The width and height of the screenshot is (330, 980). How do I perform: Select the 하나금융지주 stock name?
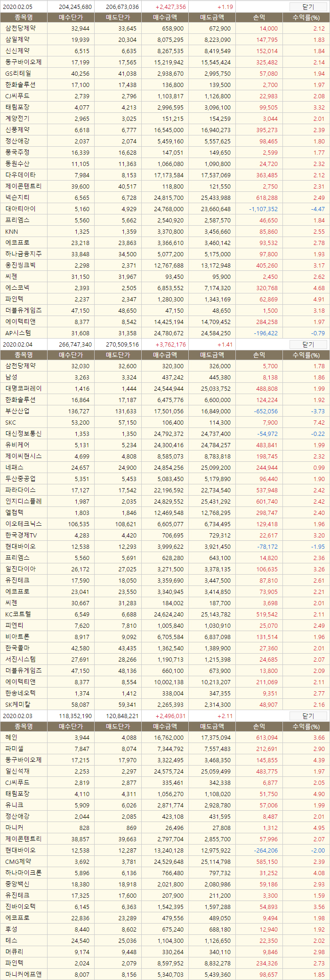tap(24, 254)
